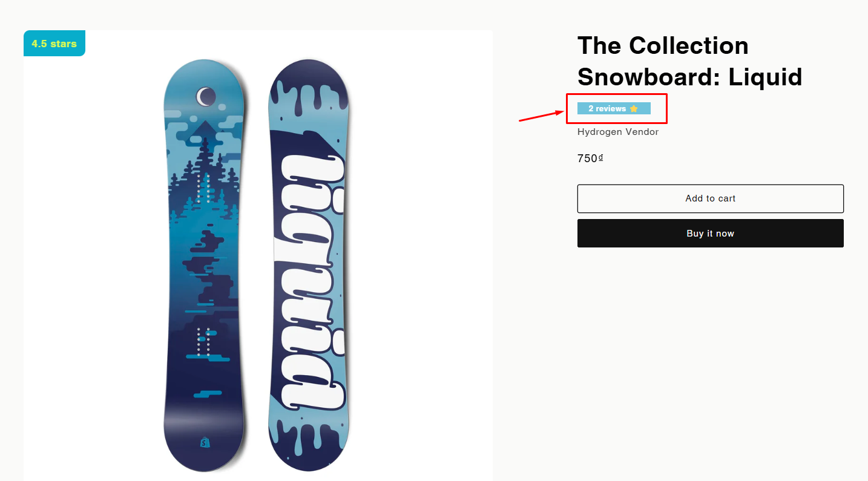Click the product title heading
This screenshot has height=481, width=868.
click(689, 61)
